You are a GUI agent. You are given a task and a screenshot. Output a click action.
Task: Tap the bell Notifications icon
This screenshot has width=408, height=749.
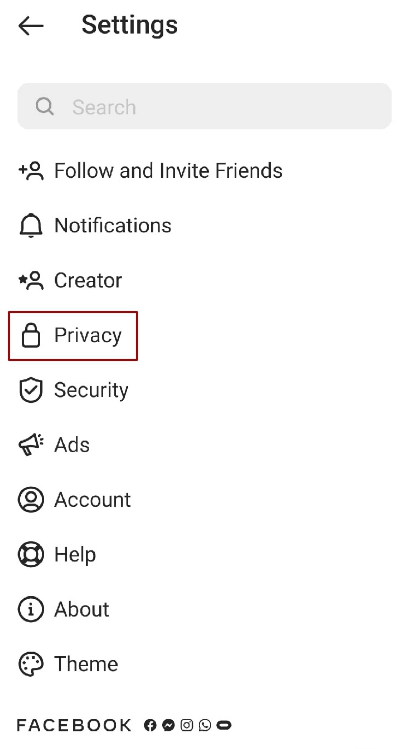pyautogui.click(x=31, y=225)
